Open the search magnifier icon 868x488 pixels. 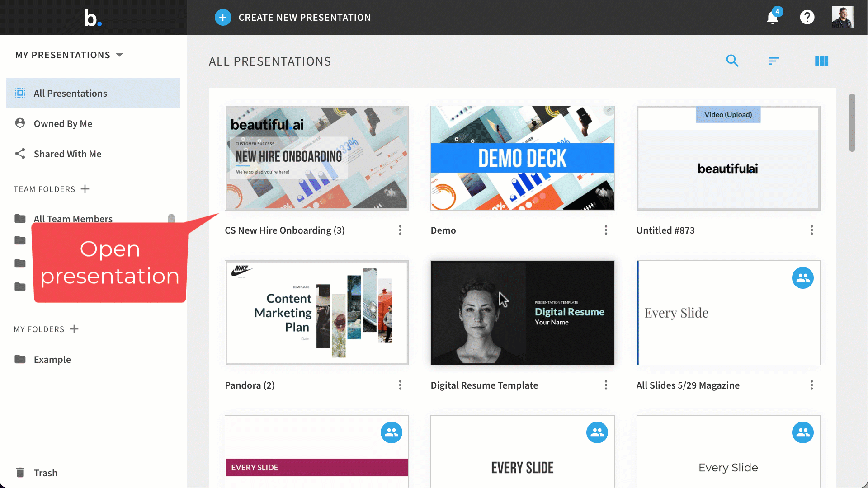coord(732,61)
